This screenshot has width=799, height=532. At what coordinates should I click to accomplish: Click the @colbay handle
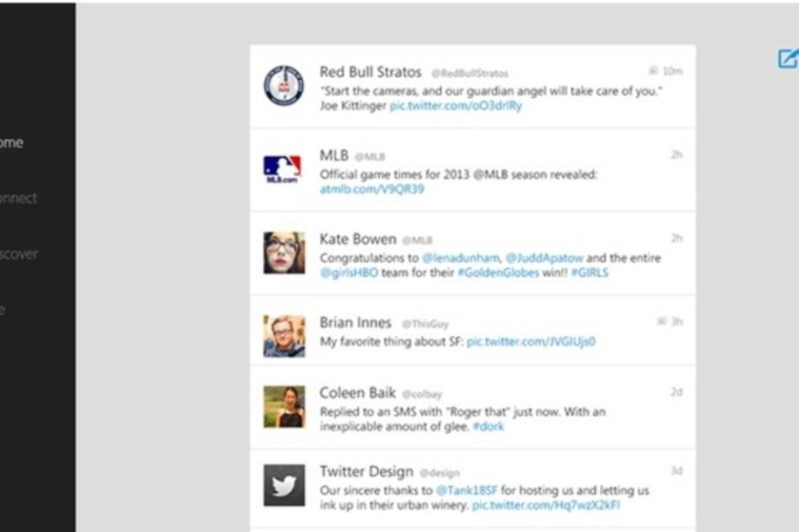click(422, 395)
